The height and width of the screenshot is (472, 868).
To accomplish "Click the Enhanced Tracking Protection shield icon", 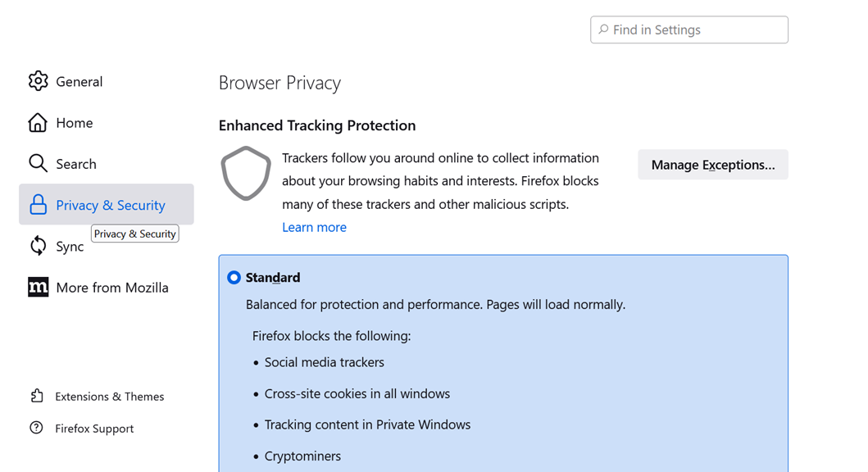I will pos(246,173).
